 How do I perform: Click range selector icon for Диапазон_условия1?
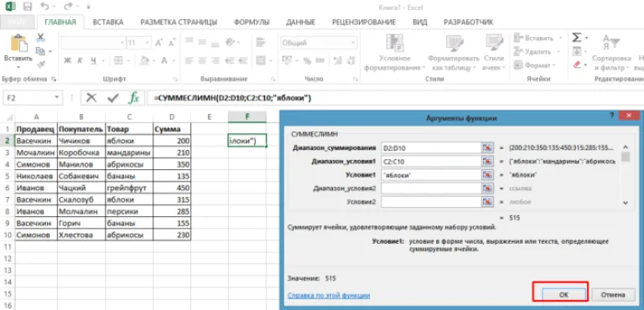(x=487, y=161)
